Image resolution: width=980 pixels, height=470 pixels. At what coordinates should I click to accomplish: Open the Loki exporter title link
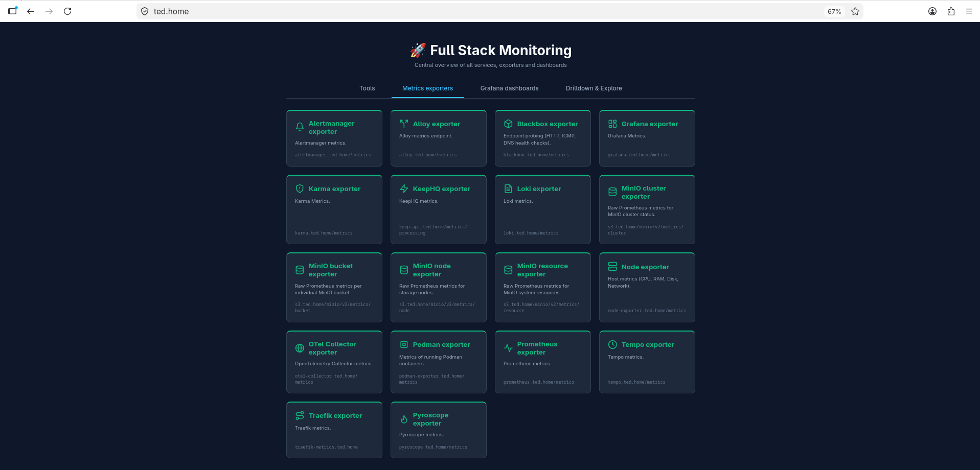click(x=539, y=189)
